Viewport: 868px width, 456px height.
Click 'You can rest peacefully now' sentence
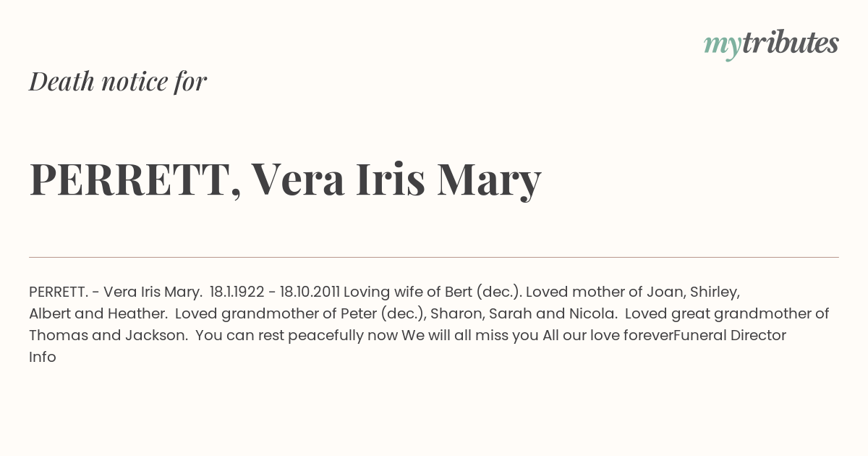coord(297,335)
